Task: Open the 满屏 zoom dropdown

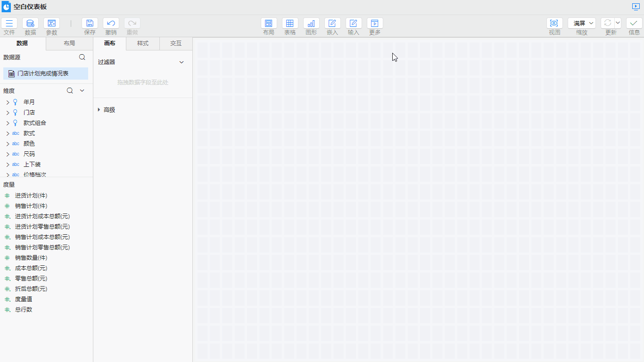Action: pos(582,23)
